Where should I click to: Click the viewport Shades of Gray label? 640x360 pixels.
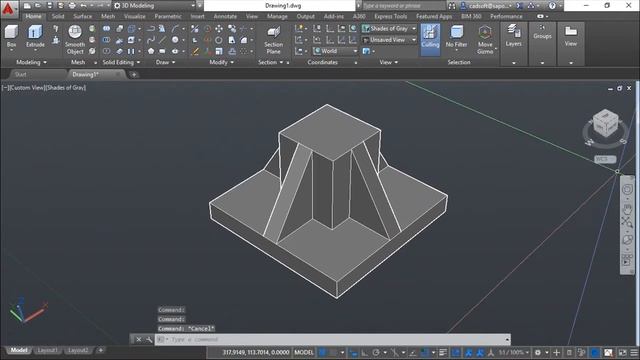(x=66, y=88)
